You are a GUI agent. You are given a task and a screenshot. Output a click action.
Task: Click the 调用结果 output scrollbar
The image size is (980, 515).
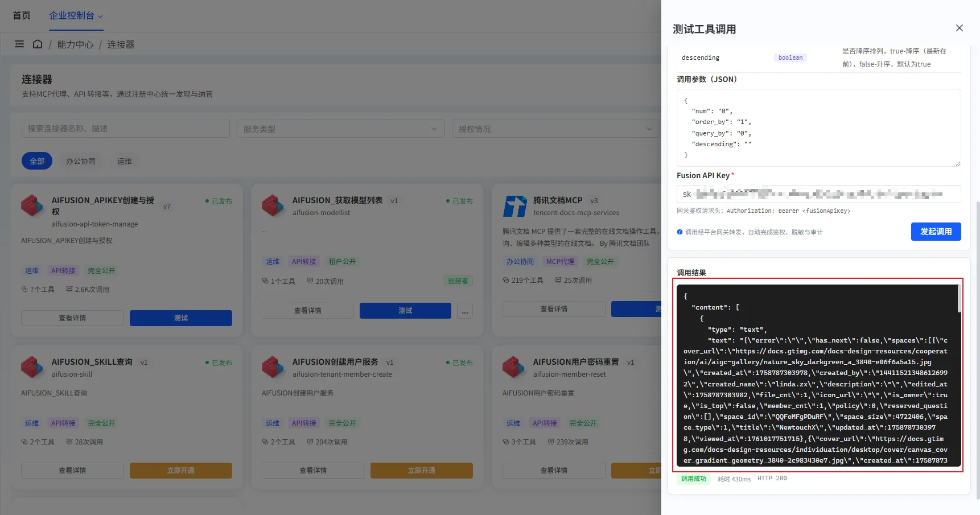click(959, 298)
